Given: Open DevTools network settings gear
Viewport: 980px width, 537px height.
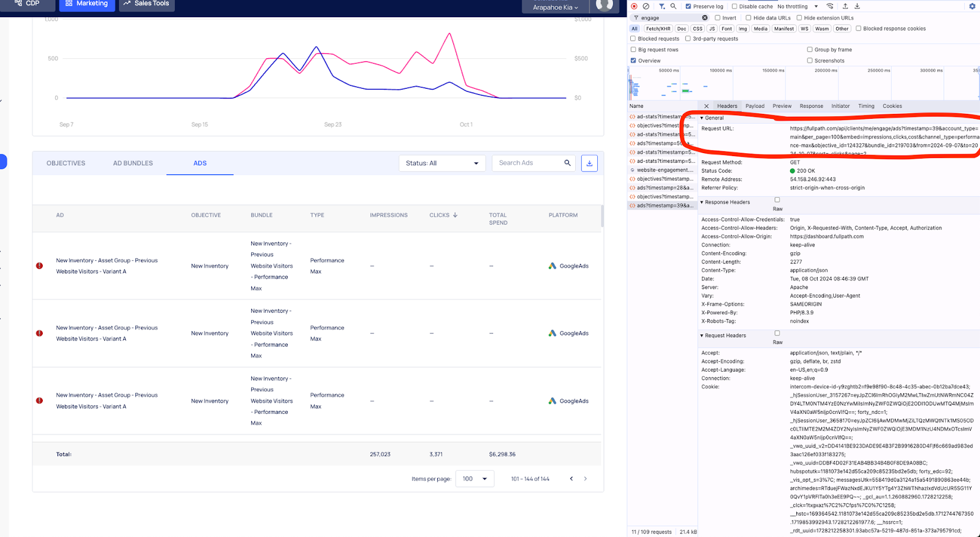Looking at the screenshot, I should click(972, 6).
